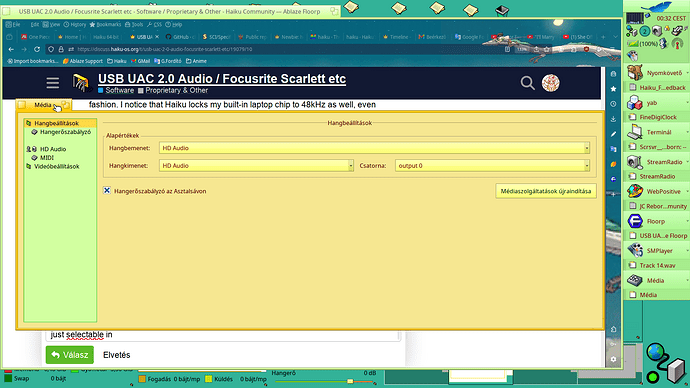The height and width of the screenshot is (388, 690).
Task: Toggle Hangerőszabályzó az Asztalsávon checkbox
Action: click(x=107, y=190)
